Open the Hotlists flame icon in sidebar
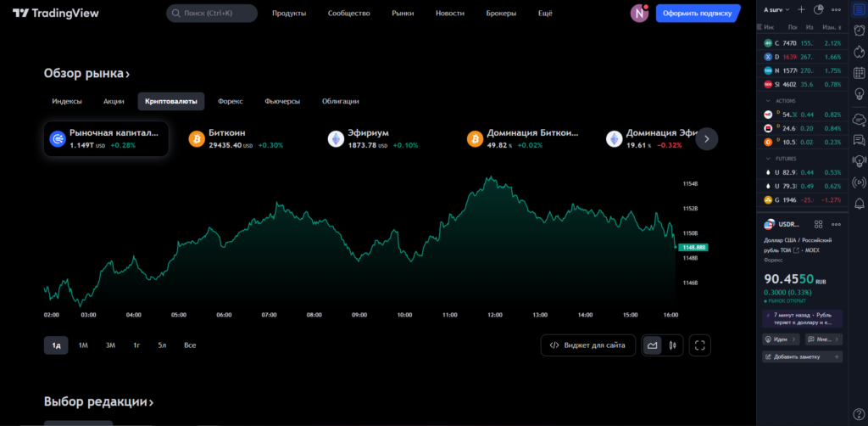868x426 pixels. 858,51
